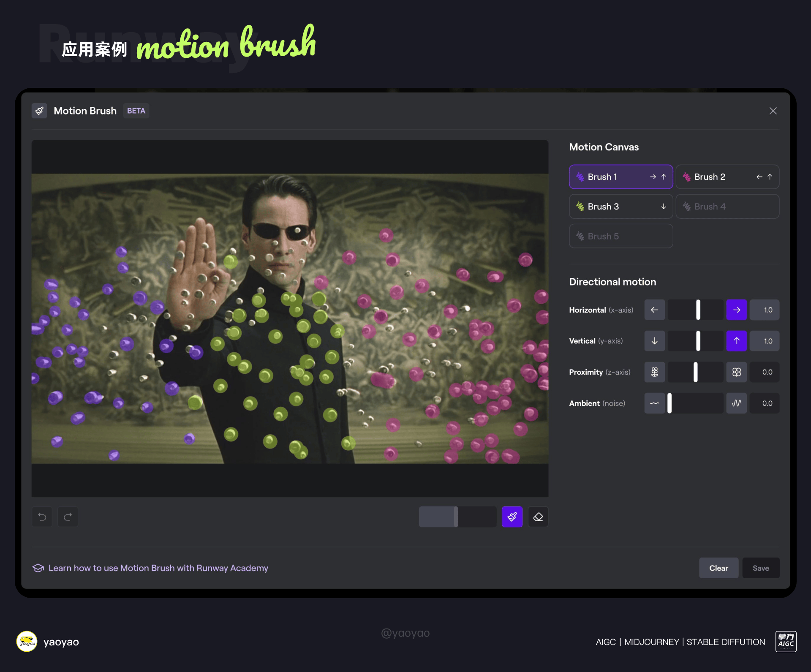Select the purple brush paint tool
811x672 pixels.
512,517
